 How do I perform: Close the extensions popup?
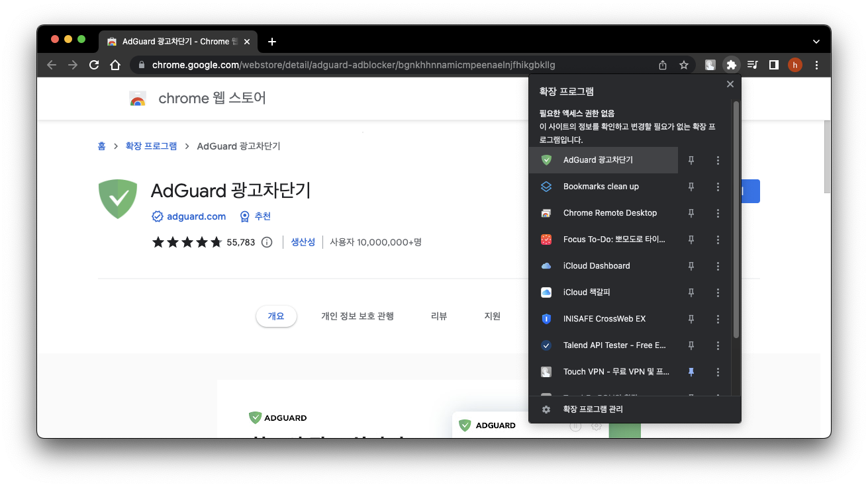pyautogui.click(x=730, y=84)
